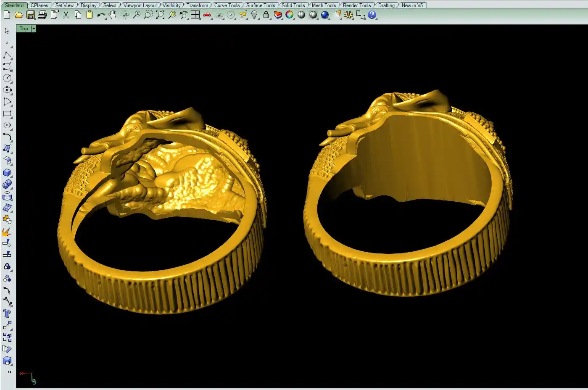Select the Pan hand tool
Viewport: 588px width, 390px height.
(x=113, y=15)
